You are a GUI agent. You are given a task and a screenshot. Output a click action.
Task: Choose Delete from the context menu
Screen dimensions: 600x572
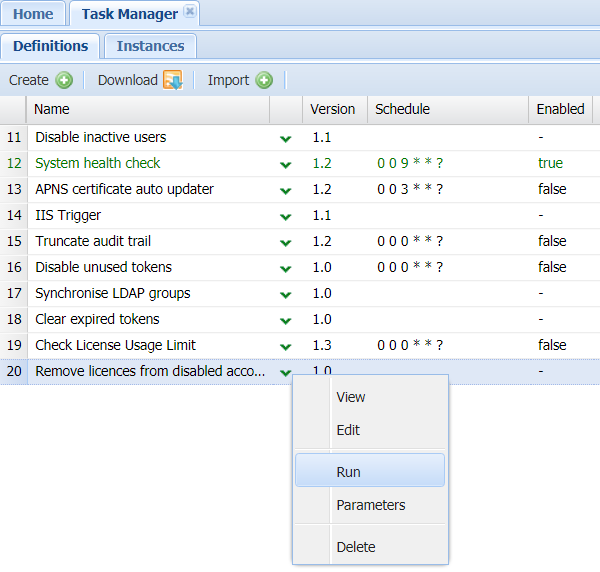(x=356, y=547)
